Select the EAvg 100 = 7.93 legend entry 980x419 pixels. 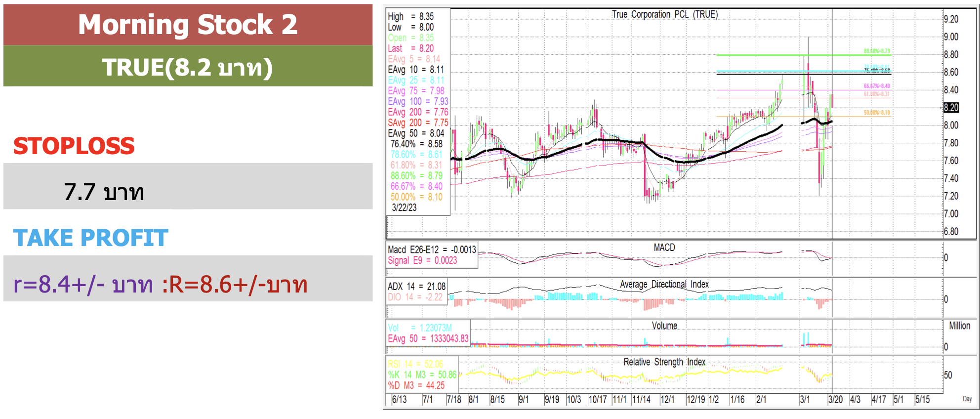coord(418,101)
